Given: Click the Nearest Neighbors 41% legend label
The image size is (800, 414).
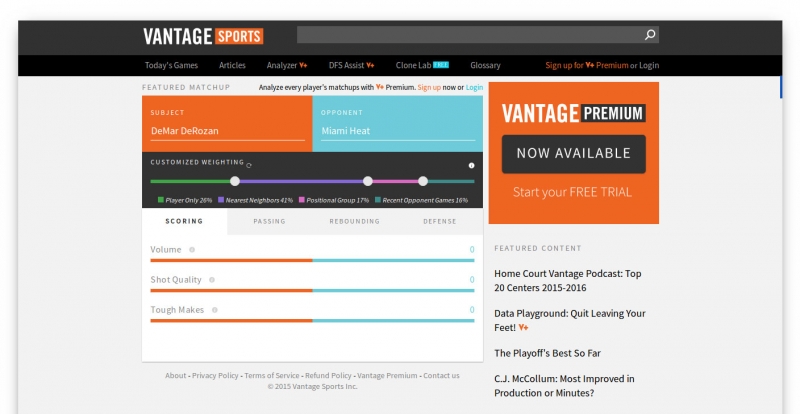Looking at the screenshot, I should tap(259, 200).
